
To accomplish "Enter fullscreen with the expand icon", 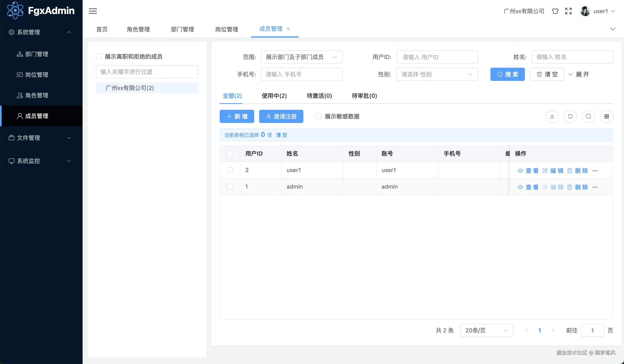I will pos(568,11).
